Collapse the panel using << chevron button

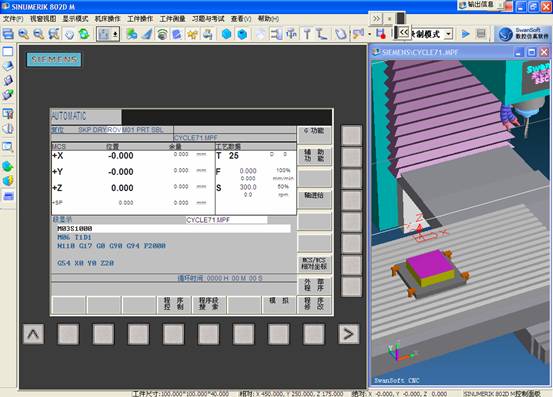pyautogui.click(x=404, y=32)
